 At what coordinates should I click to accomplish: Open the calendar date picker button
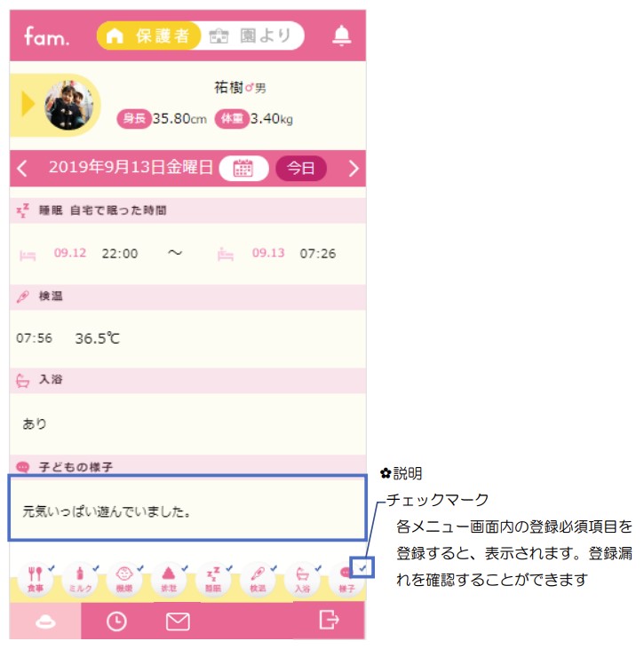243,168
